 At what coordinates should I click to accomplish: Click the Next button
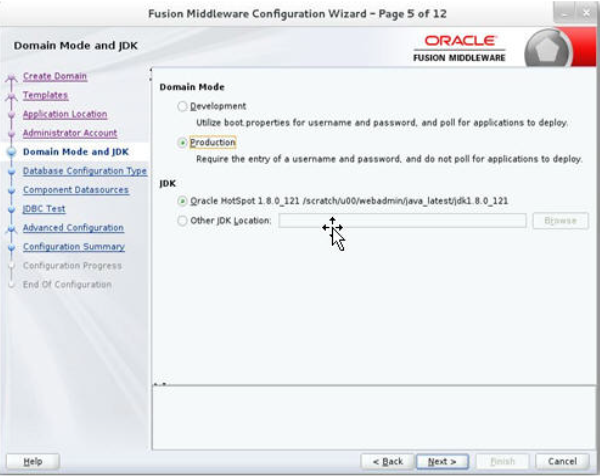coord(442,461)
